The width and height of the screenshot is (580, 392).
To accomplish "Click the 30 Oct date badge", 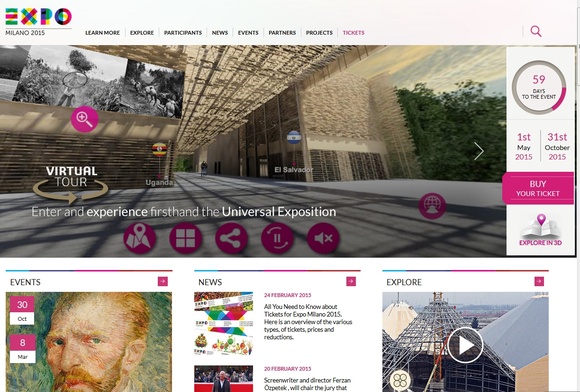I will point(22,310).
